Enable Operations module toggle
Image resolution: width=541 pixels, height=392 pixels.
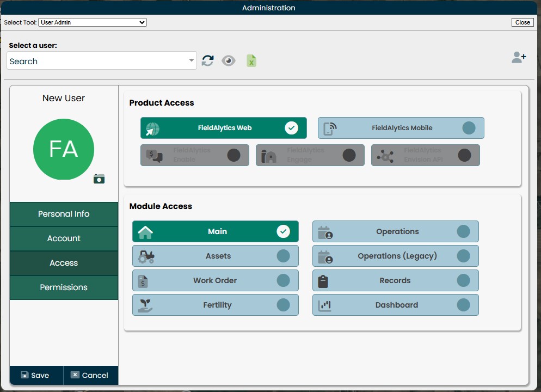[463, 231]
